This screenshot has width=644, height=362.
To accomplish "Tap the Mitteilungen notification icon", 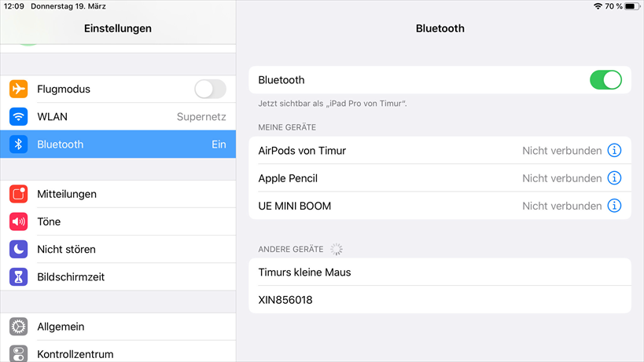I will (19, 194).
